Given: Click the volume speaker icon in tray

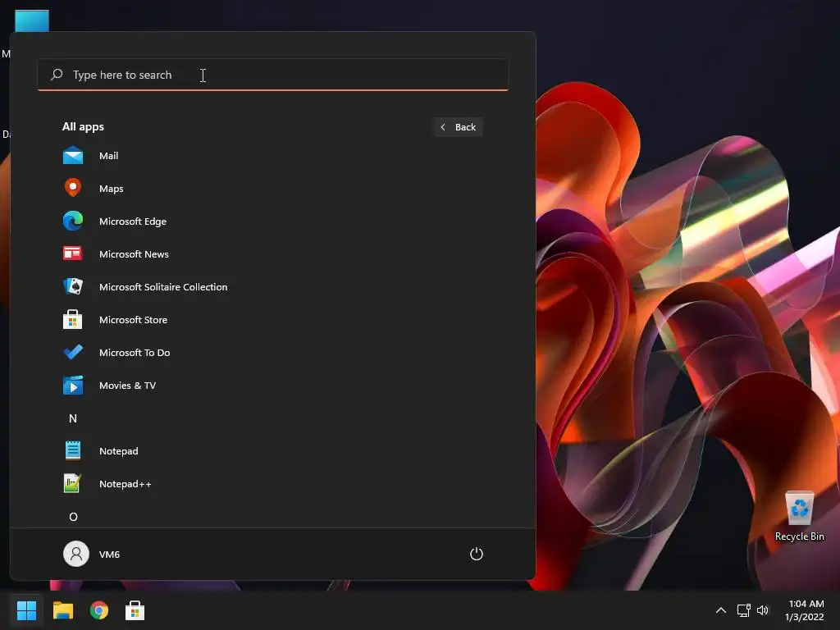Looking at the screenshot, I should click(763, 610).
